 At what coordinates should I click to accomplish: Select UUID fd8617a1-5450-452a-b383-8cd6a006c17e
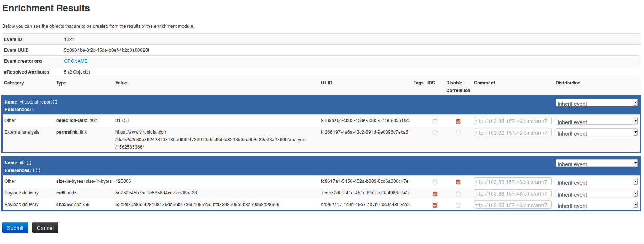click(x=365, y=181)
